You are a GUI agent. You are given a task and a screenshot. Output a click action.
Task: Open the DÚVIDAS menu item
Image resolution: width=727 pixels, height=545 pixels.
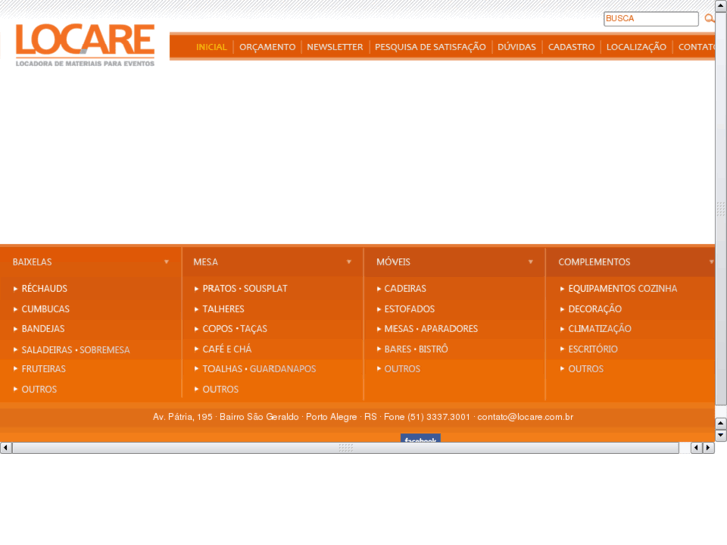coord(517,47)
